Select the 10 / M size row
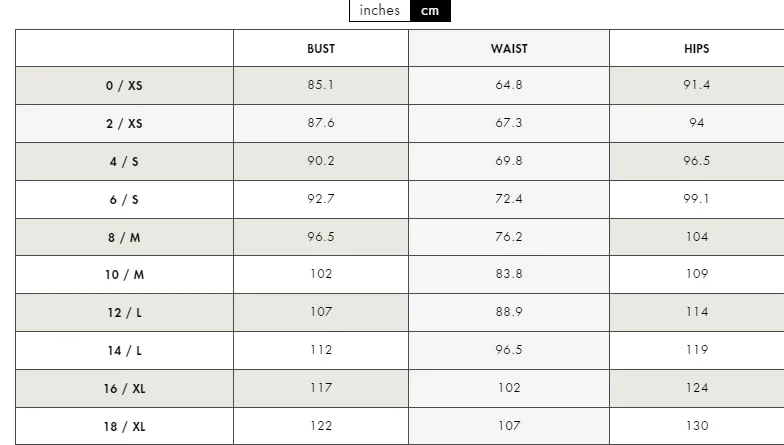The image size is (784, 445). 124,275
